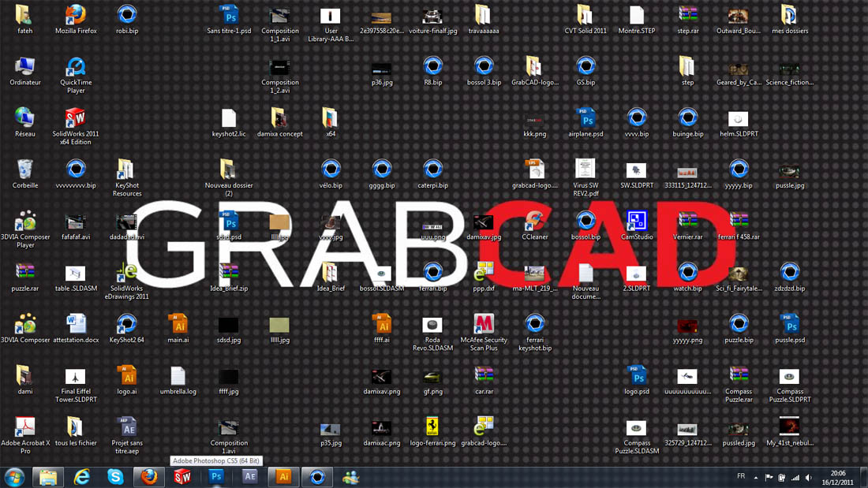This screenshot has width=868, height=488.
Task: Switch to SolidWorks in the taskbar
Action: click(x=183, y=477)
